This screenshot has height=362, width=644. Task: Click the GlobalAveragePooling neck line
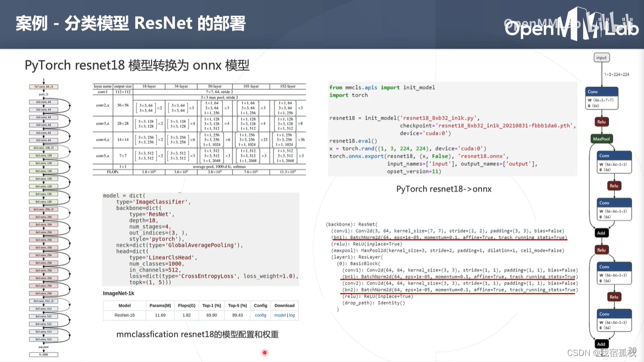coord(180,245)
